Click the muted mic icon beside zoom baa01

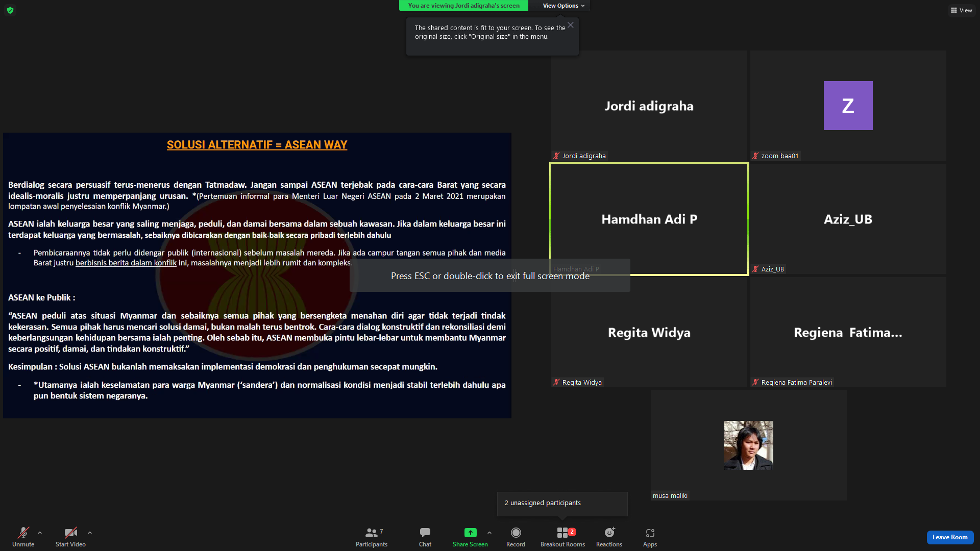(x=755, y=156)
